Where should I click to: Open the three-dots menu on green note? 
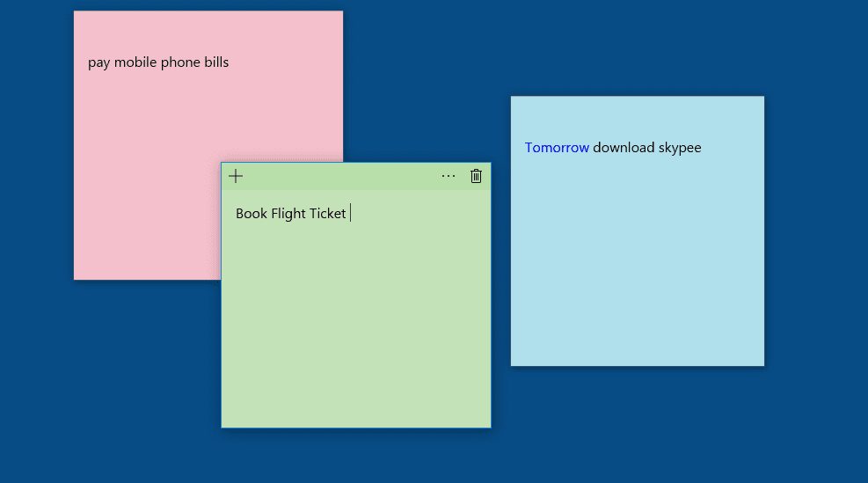(449, 176)
